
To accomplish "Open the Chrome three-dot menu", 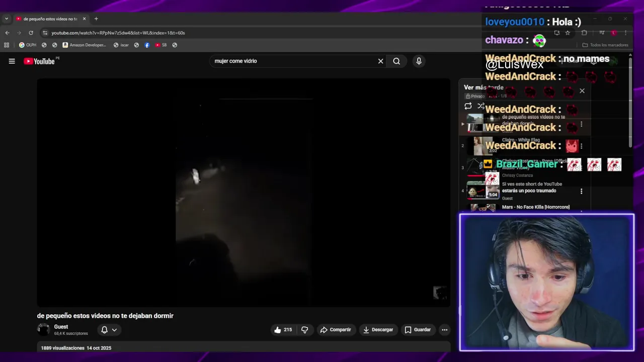I will point(625,33).
